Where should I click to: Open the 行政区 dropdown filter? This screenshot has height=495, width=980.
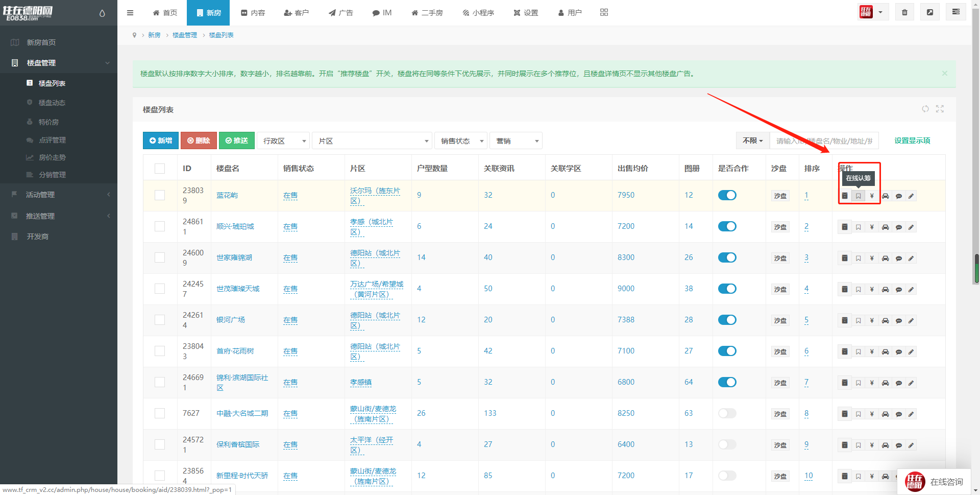(x=283, y=140)
